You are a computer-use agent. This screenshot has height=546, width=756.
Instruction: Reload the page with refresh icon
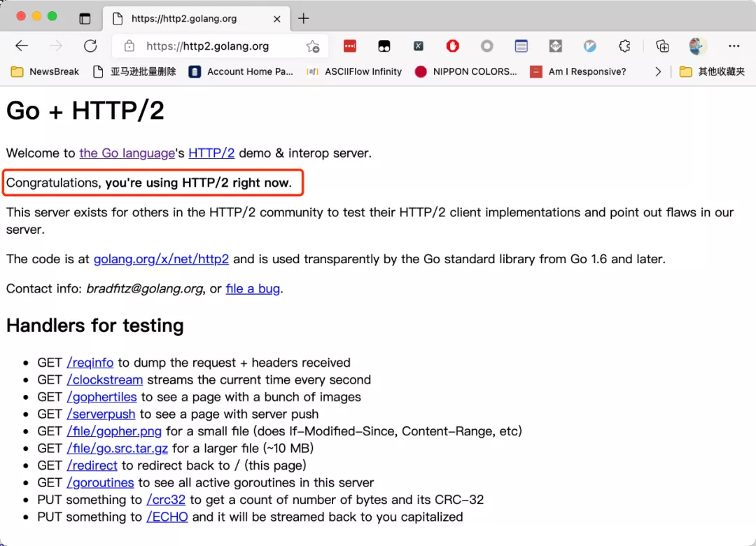point(90,45)
